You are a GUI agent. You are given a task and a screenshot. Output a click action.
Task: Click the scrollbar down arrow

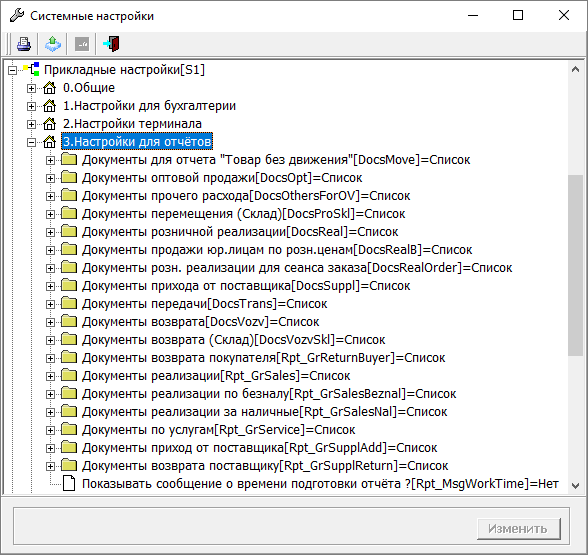point(576,485)
